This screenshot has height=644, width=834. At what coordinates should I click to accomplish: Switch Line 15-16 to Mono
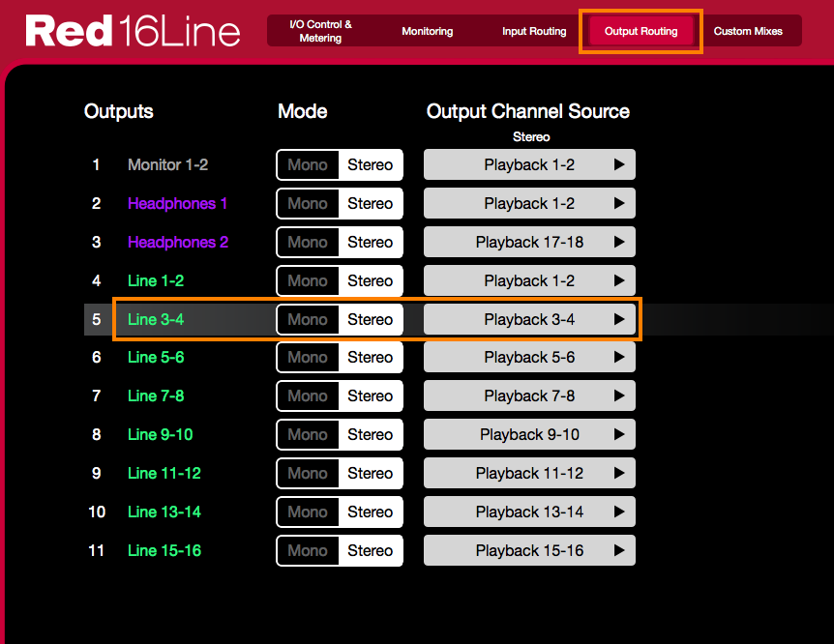308,550
